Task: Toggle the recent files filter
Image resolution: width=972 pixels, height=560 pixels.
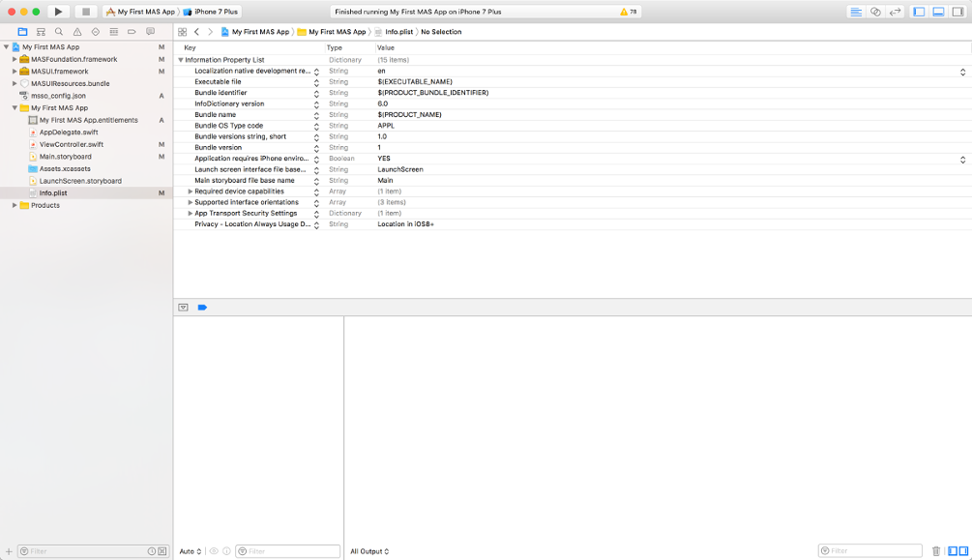Action: coord(151,551)
